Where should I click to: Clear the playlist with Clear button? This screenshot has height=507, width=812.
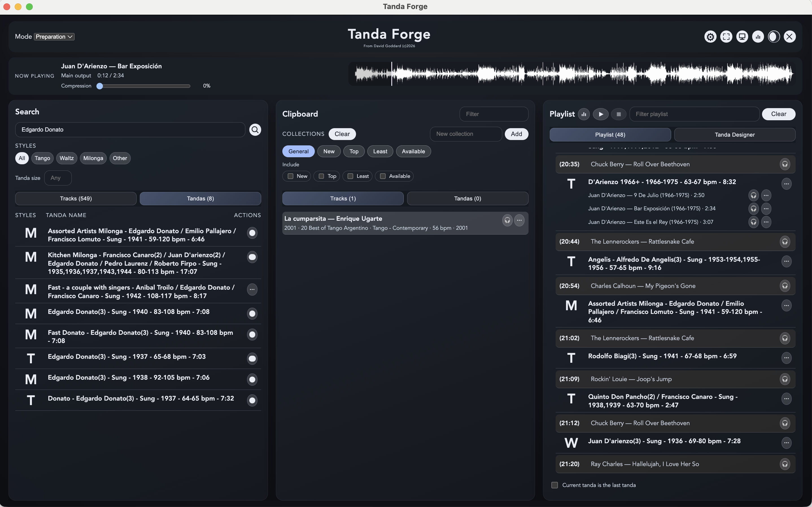point(778,114)
